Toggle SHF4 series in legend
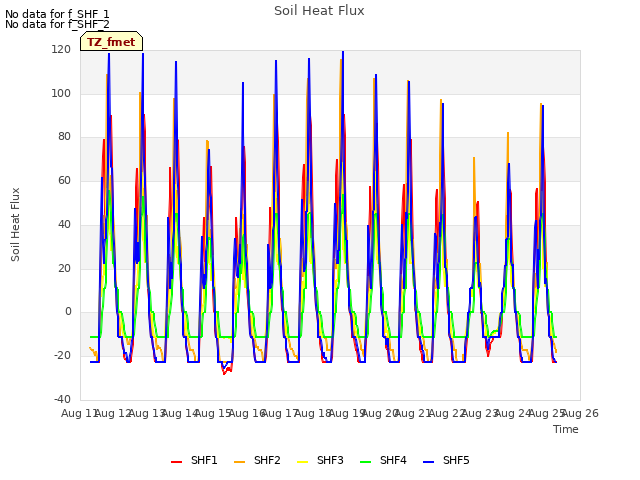 (x=383, y=460)
